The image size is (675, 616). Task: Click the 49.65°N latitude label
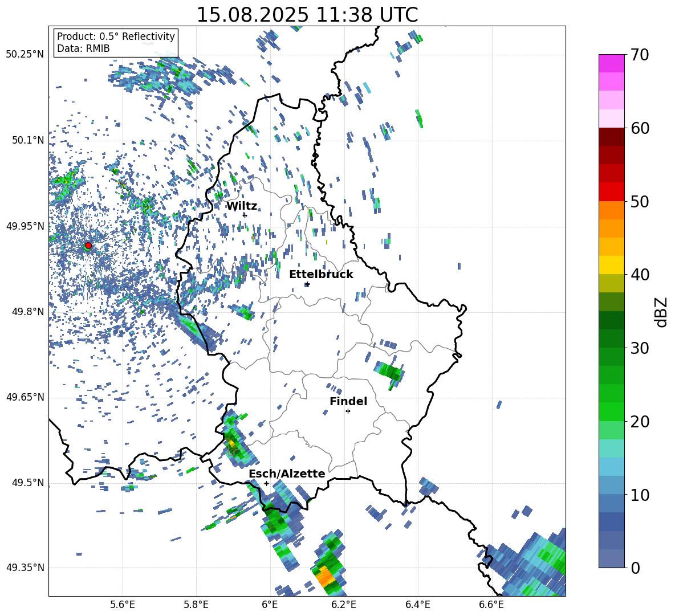coord(25,397)
